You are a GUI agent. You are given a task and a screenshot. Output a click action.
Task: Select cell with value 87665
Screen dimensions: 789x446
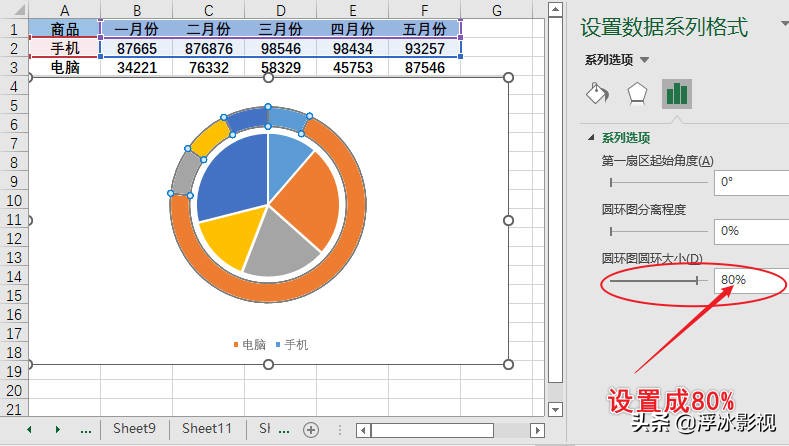(x=136, y=48)
